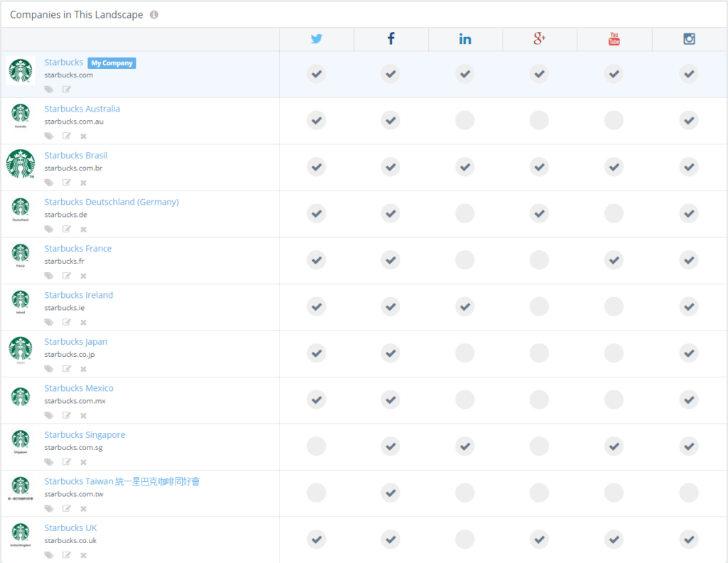Remove Starbucks Deutschland with the x icon

84,230
